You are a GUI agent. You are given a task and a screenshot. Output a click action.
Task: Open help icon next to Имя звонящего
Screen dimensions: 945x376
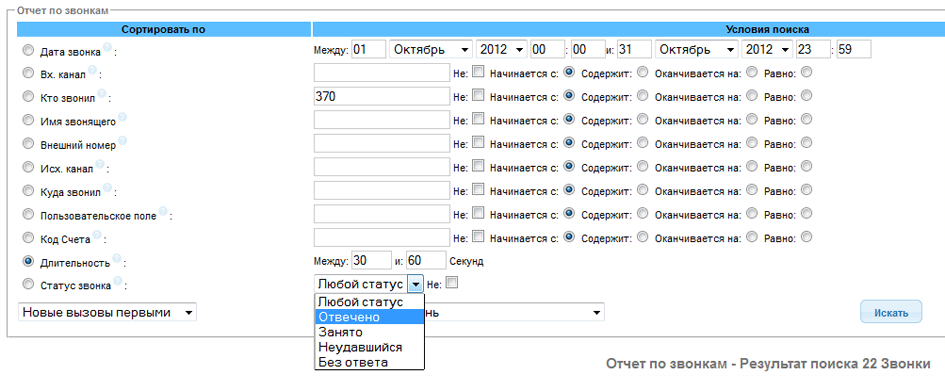coord(122,117)
